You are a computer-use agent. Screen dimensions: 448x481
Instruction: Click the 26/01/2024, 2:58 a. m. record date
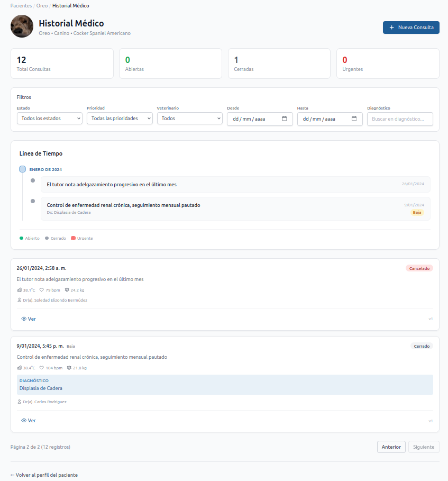(41, 268)
